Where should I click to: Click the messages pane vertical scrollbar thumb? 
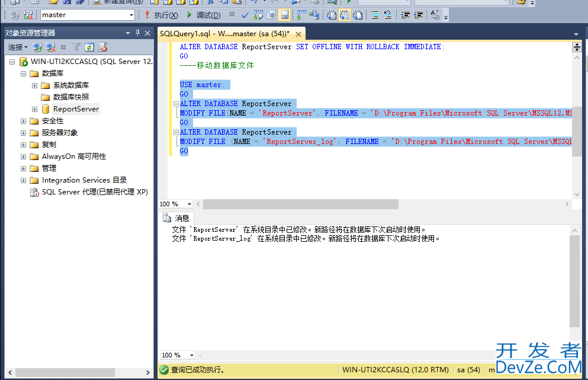574,281
